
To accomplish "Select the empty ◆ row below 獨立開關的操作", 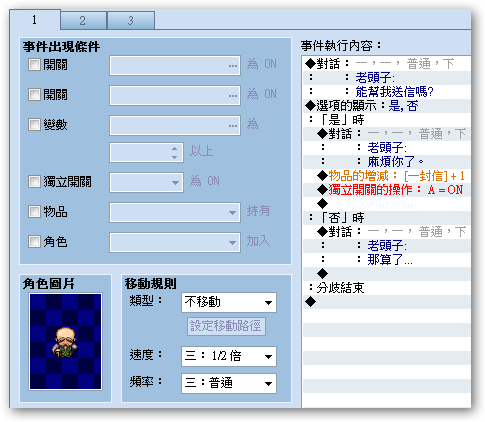I will click(387, 204).
